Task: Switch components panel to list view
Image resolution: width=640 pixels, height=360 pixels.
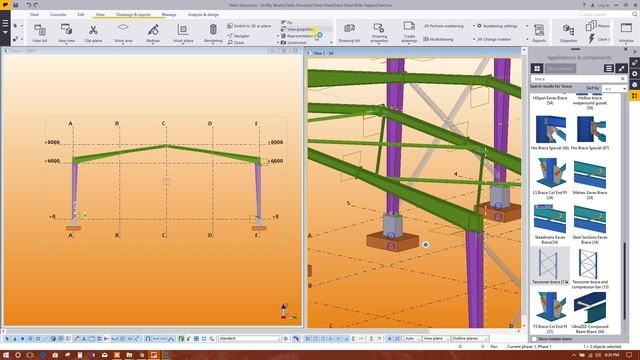Action: tap(609, 68)
